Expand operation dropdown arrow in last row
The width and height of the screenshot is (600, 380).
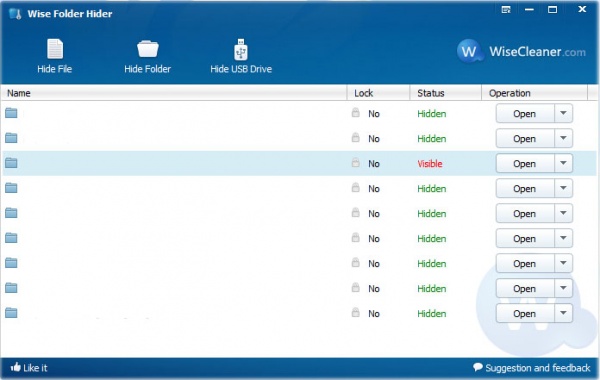[563, 313]
